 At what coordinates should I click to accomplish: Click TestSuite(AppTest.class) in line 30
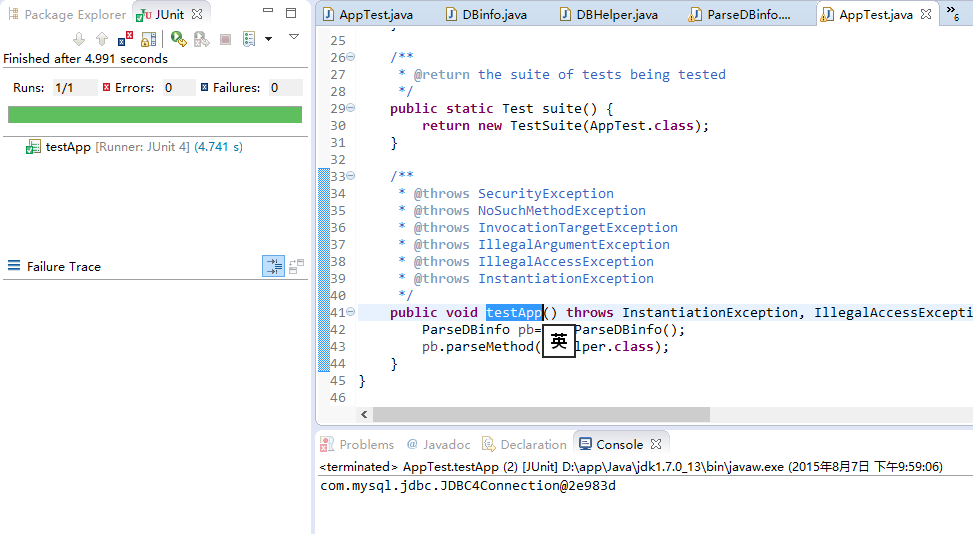tap(606, 125)
